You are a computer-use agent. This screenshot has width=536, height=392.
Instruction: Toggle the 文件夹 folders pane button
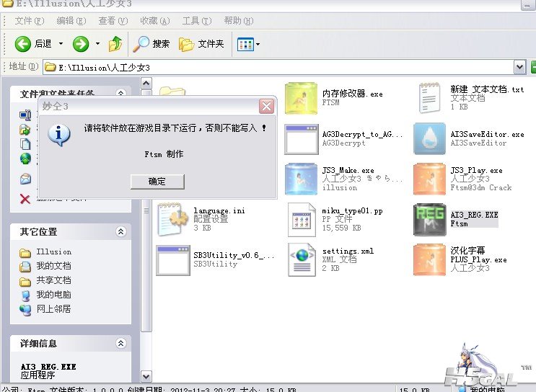coord(201,44)
